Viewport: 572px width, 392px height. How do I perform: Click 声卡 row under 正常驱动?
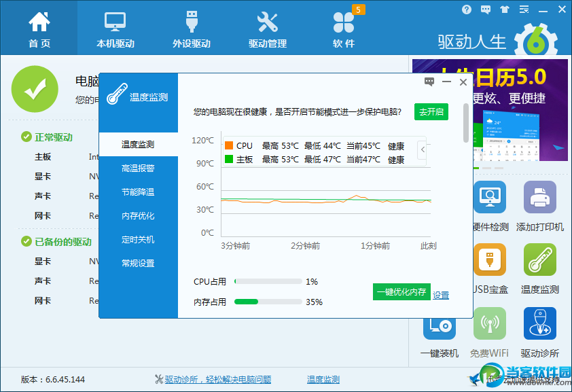tap(67, 196)
